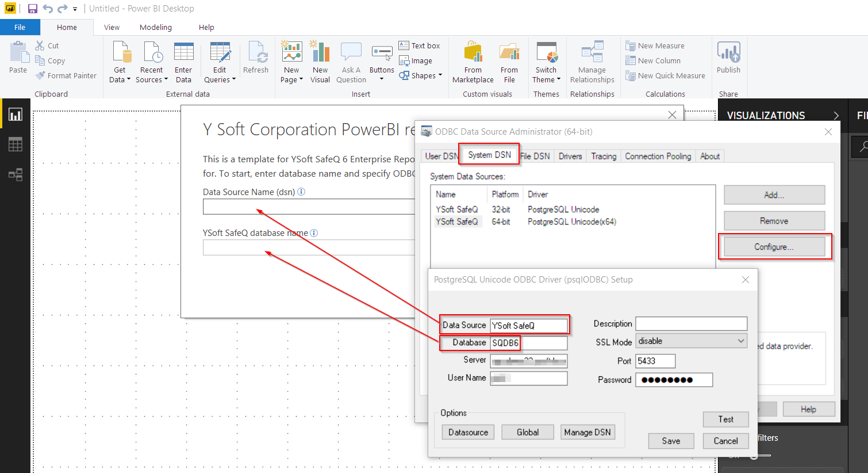The width and height of the screenshot is (868, 473).
Task: Collapse the Visualizations pane chevron
Action: click(836, 116)
